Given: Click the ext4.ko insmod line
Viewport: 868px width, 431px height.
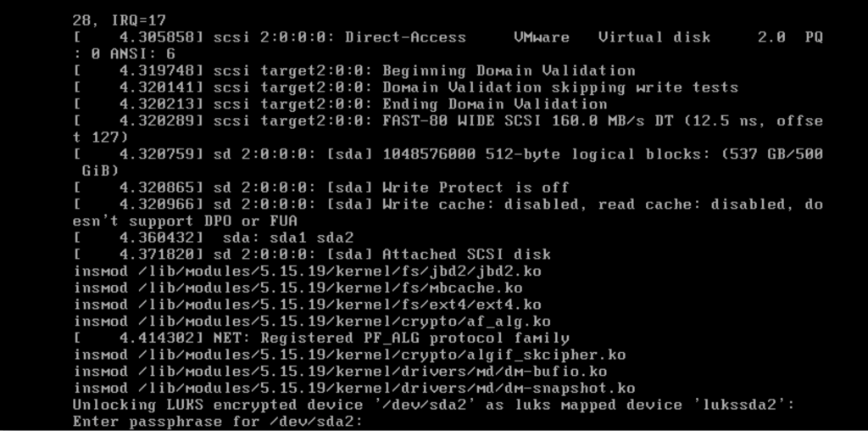Looking at the screenshot, I should click(x=307, y=305).
